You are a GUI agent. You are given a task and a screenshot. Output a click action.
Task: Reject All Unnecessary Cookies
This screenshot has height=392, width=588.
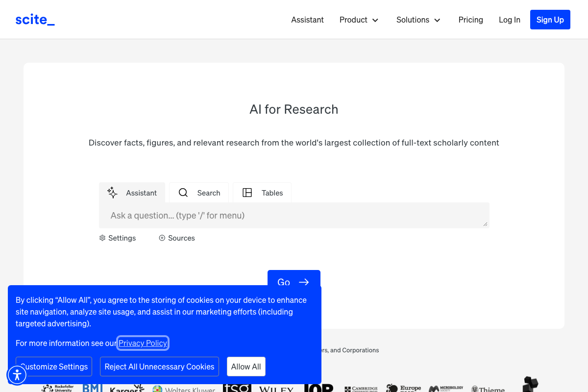coord(159,367)
